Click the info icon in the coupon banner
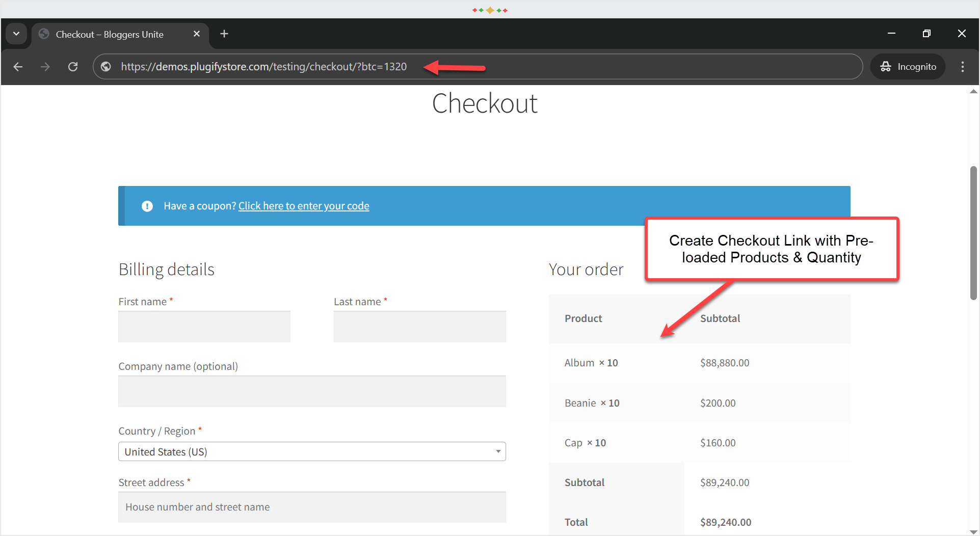Screen dimensions: 980x536 147,206
